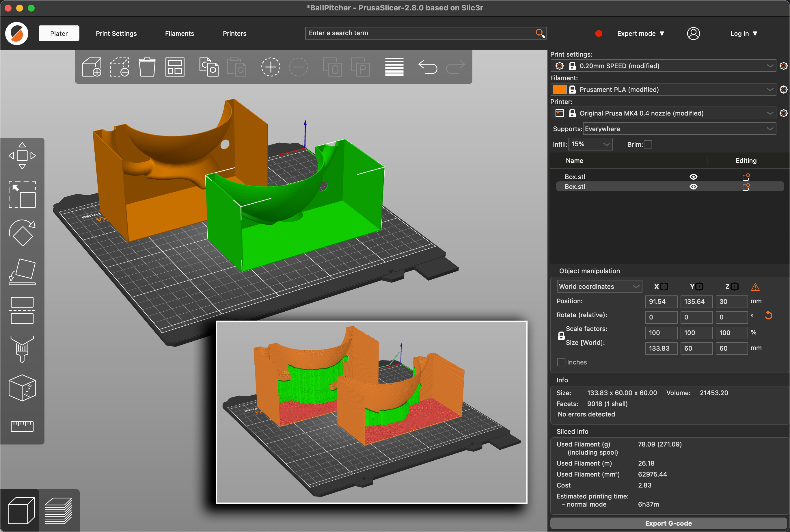The width and height of the screenshot is (790, 532).
Task: Activate the Place on face tool
Action: (x=22, y=271)
